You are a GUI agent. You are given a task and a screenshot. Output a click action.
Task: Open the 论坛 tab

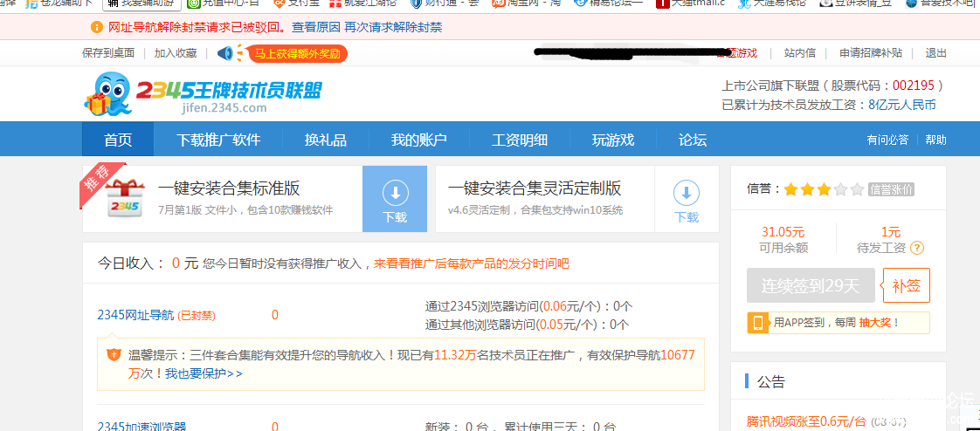693,140
